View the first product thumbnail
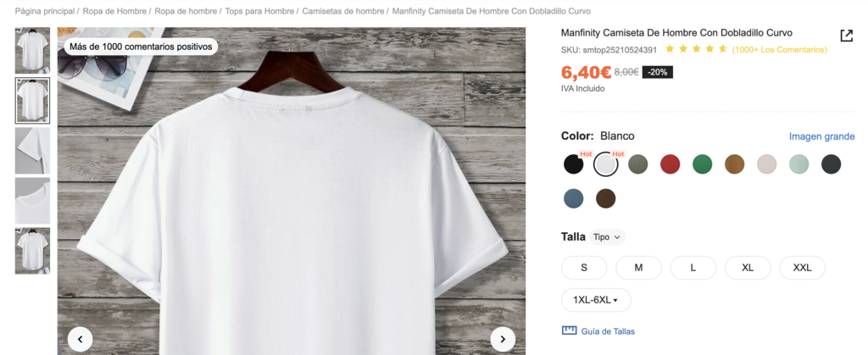The image size is (868, 355). click(x=32, y=51)
